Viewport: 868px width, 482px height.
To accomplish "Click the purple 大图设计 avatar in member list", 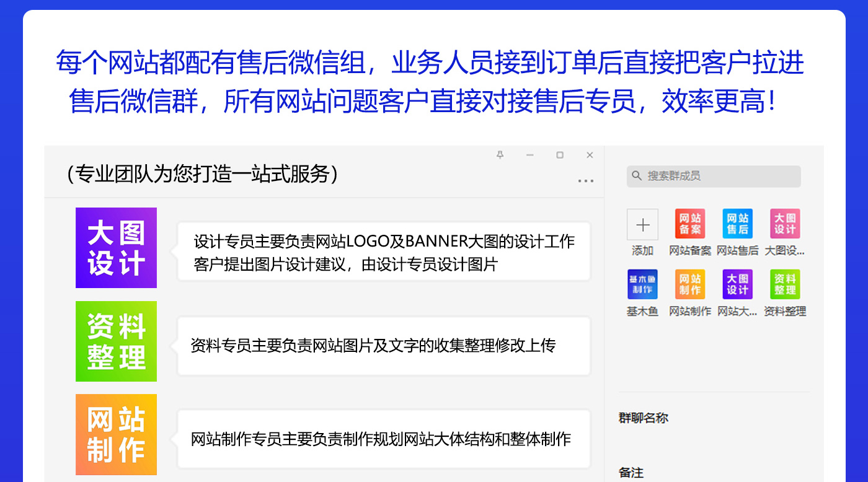I will (737, 284).
